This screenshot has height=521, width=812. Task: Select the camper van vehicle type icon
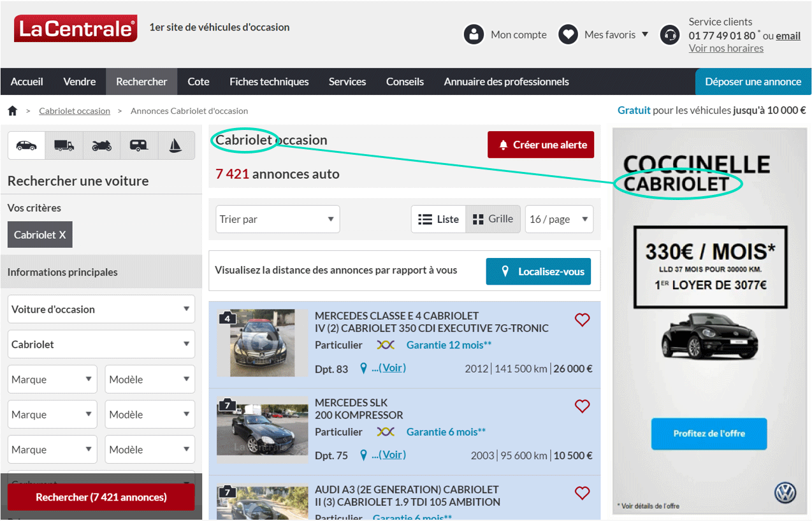pyautogui.click(x=139, y=146)
